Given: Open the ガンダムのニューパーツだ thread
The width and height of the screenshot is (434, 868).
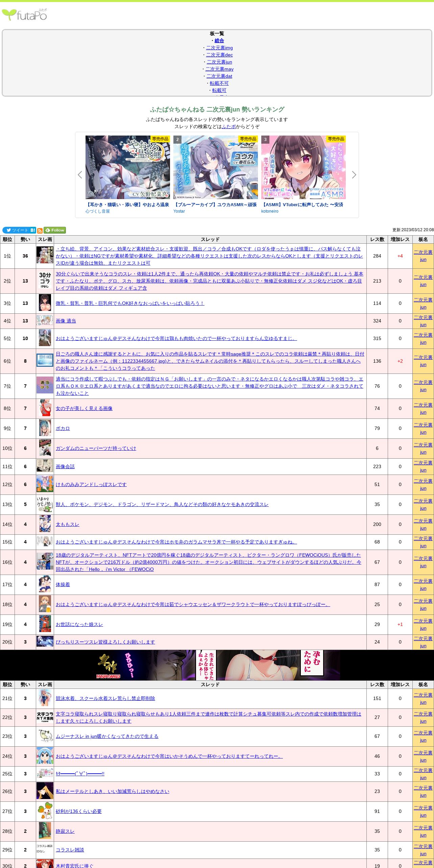Looking at the screenshot, I should [96, 448].
